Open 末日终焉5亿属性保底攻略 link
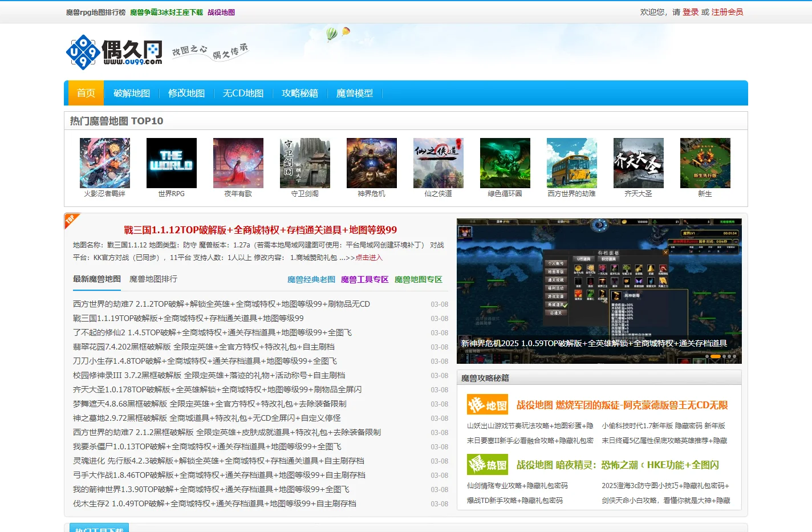 click(x=664, y=440)
